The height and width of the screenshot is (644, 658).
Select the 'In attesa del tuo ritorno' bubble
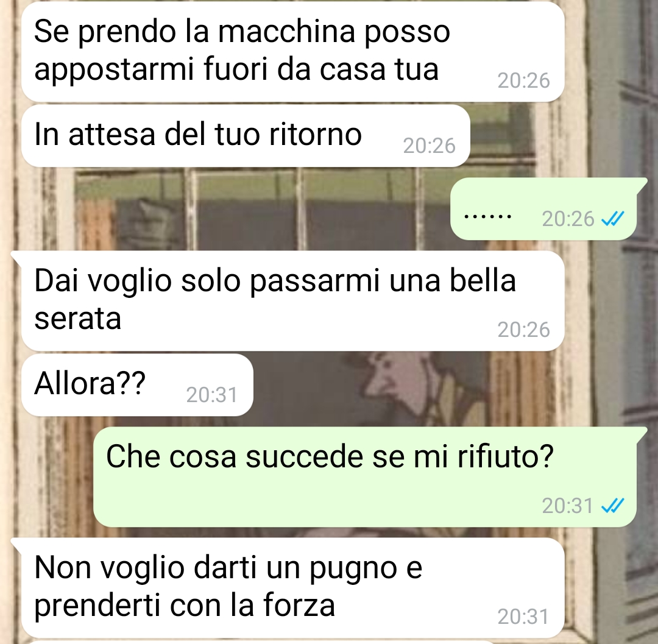coord(246,136)
